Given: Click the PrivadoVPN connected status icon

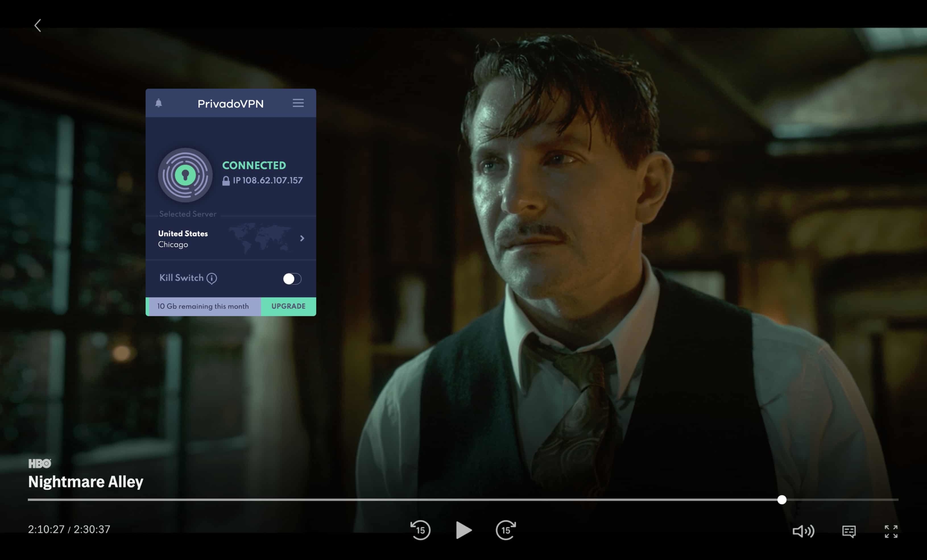Looking at the screenshot, I should point(185,173).
